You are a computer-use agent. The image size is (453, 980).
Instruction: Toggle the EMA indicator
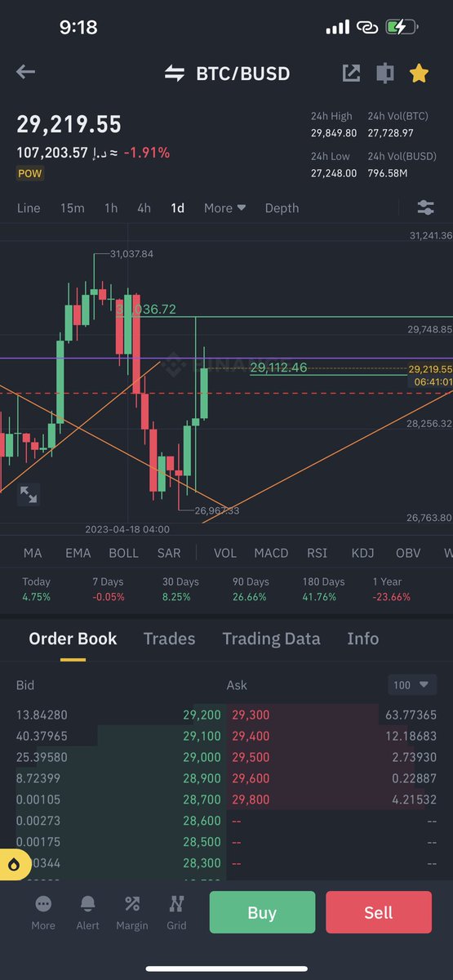[78, 553]
